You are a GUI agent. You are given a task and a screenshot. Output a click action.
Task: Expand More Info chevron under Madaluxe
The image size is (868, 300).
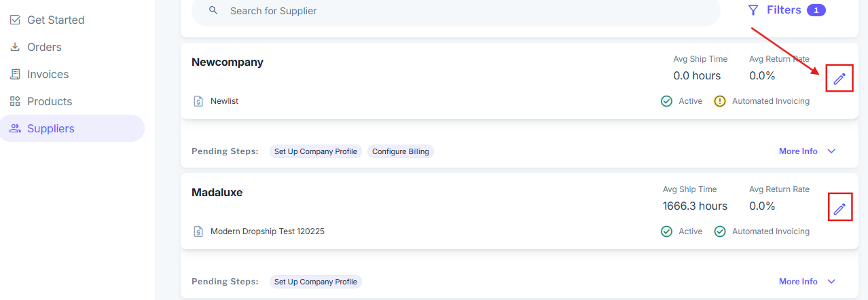point(831,282)
